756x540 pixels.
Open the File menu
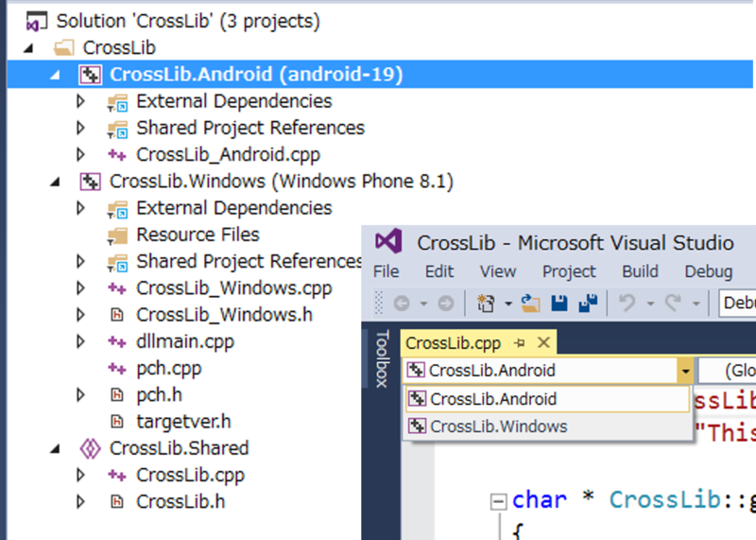(x=386, y=271)
